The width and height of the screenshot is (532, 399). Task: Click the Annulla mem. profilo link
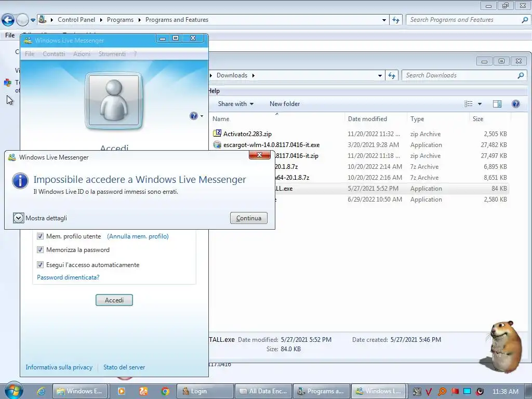point(138,236)
